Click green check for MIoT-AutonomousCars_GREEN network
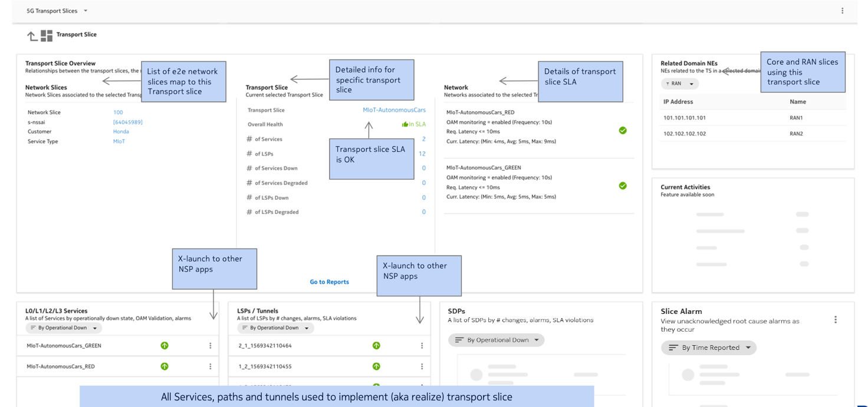The height and width of the screenshot is (407, 868). [x=623, y=186]
